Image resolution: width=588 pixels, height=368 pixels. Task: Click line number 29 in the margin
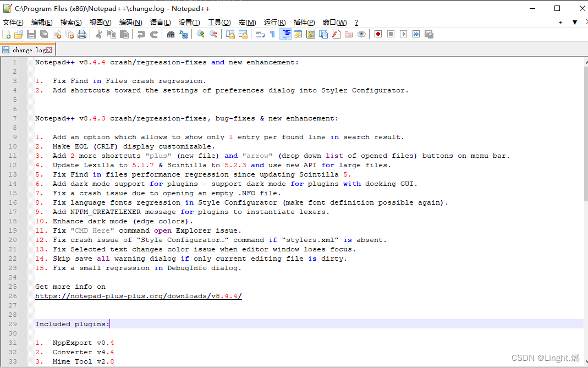point(13,324)
